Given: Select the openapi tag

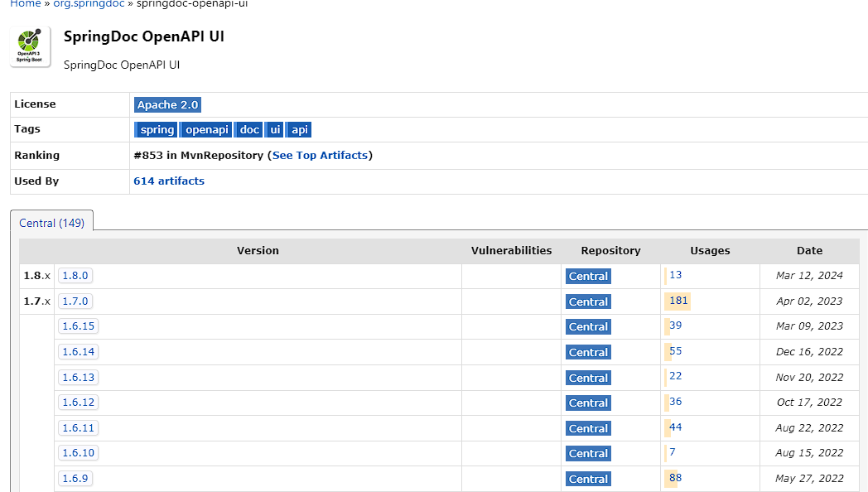Looking at the screenshot, I should pos(206,129).
